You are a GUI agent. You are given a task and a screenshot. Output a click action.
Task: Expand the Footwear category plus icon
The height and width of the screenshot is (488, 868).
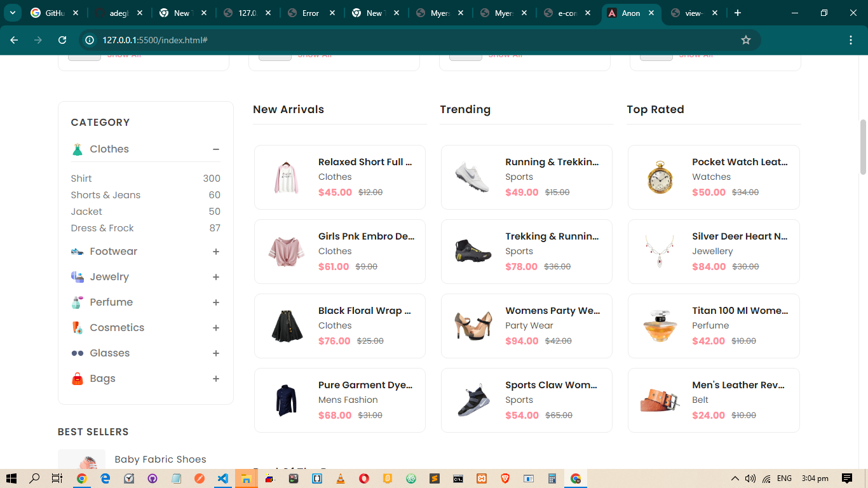pos(216,252)
